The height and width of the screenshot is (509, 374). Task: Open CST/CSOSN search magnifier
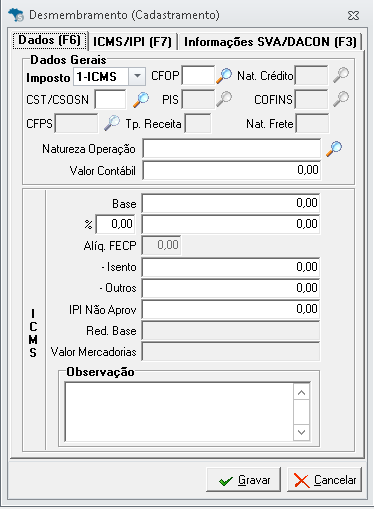click(141, 100)
